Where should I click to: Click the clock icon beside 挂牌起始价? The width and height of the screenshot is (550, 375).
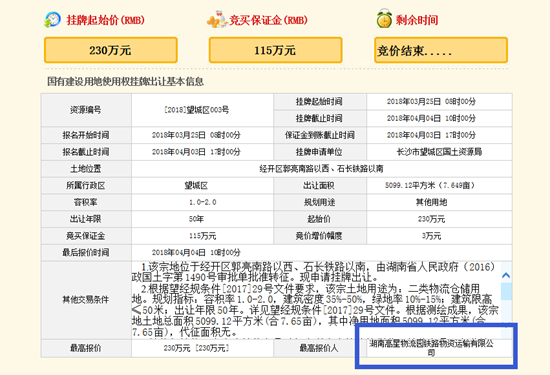coord(52,20)
